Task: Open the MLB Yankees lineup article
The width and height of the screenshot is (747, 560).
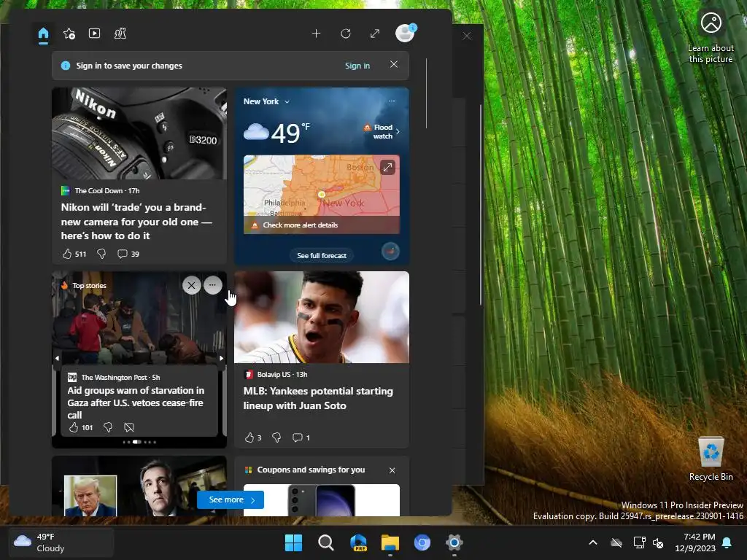Action: [x=318, y=398]
